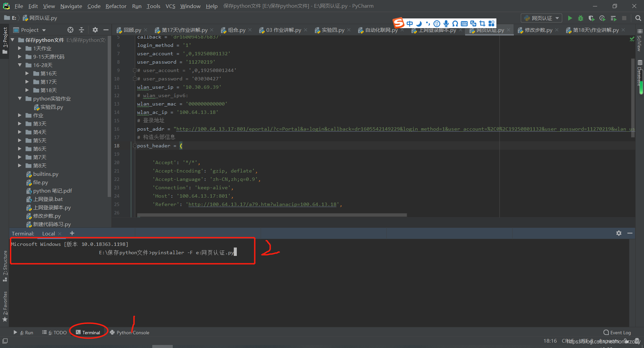
Task: Open Search Everywhere with the magnifier icon
Action: [x=638, y=18]
